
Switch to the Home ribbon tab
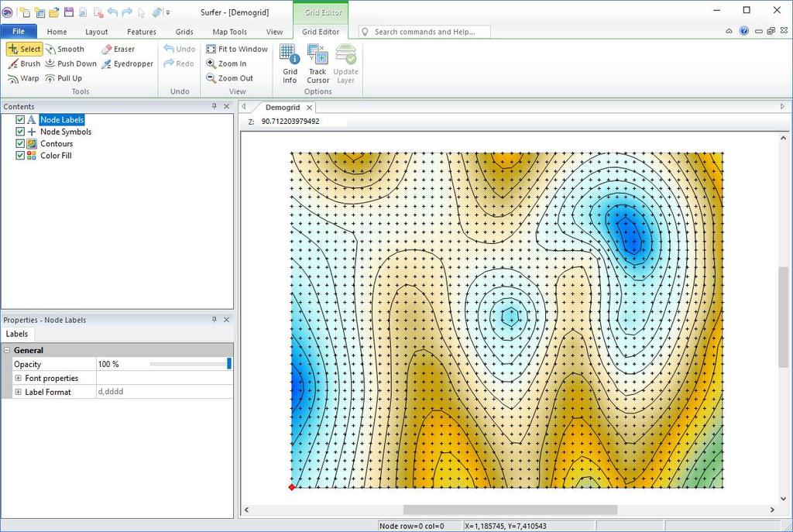pos(57,32)
